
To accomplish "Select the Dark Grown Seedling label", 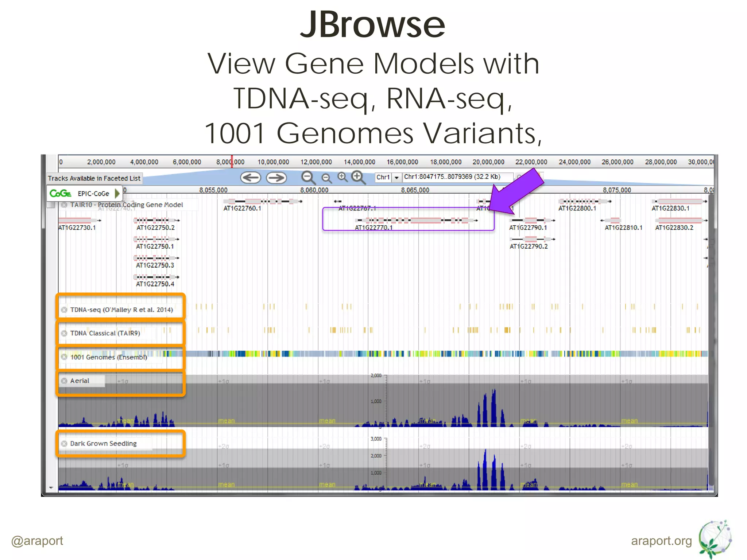I will 104,444.
